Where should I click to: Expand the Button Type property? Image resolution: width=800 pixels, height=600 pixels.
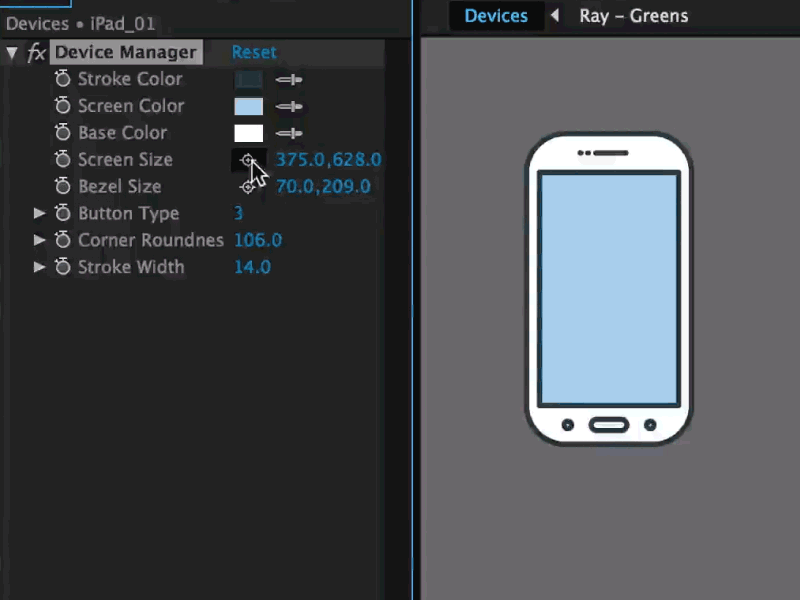click(40, 213)
